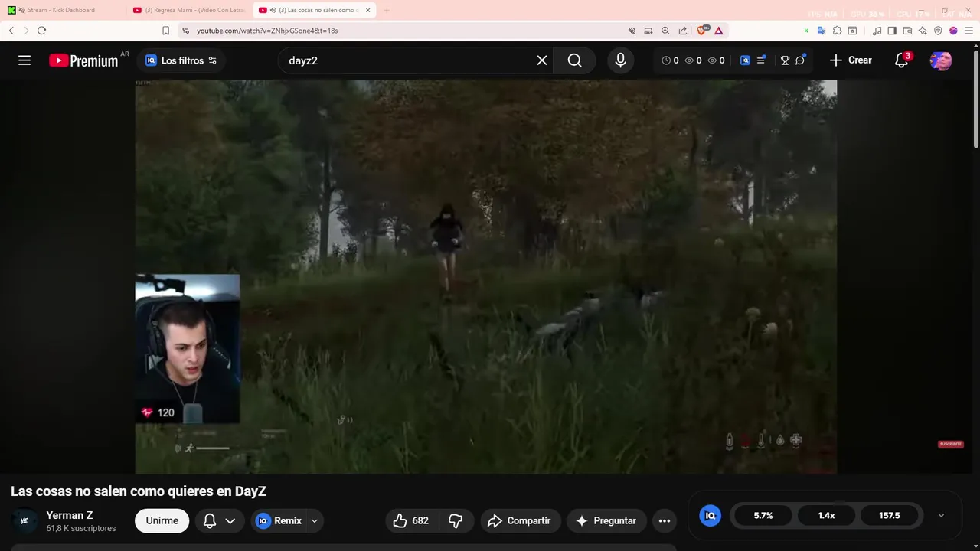980x551 pixels.
Task: Click the 5.7% vidIQ stat pill
Action: point(763,516)
